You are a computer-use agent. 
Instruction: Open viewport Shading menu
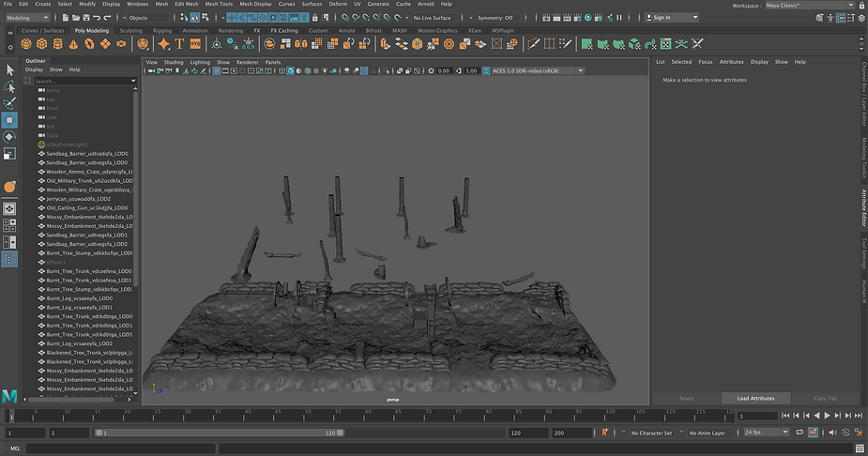click(174, 62)
